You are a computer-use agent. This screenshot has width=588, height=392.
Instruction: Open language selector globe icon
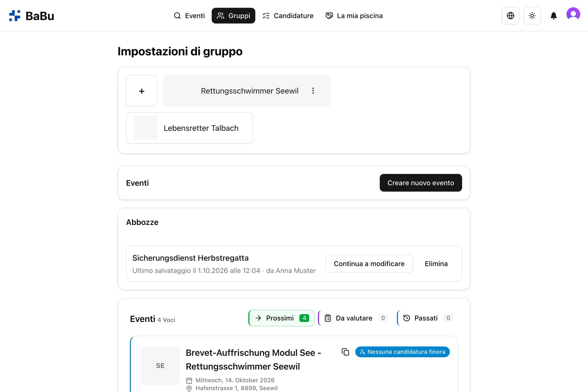510,16
